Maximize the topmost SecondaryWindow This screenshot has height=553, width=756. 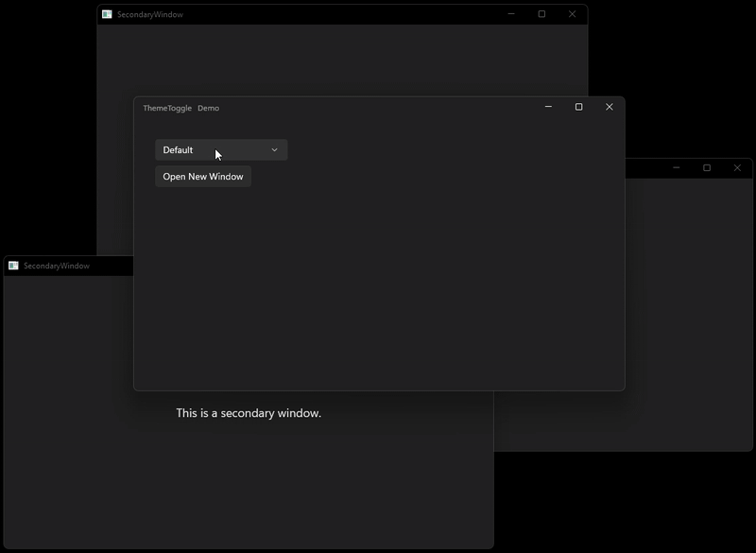(541, 14)
